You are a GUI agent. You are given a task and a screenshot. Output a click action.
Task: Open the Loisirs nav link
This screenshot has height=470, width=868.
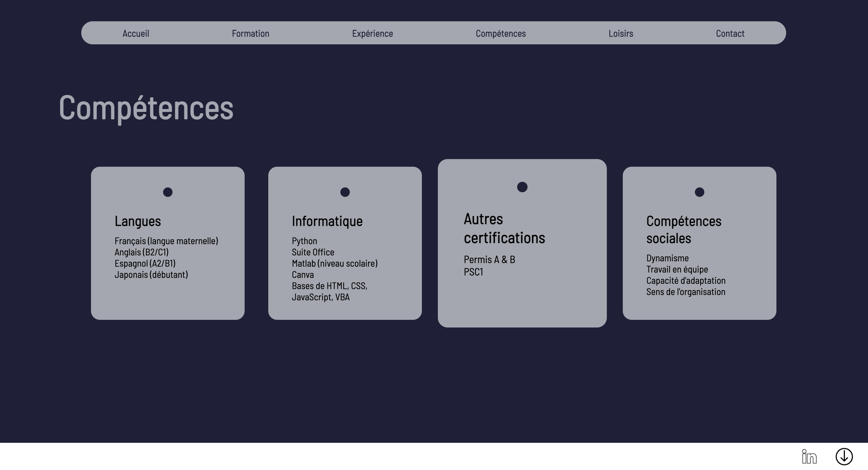coord(621,33)
